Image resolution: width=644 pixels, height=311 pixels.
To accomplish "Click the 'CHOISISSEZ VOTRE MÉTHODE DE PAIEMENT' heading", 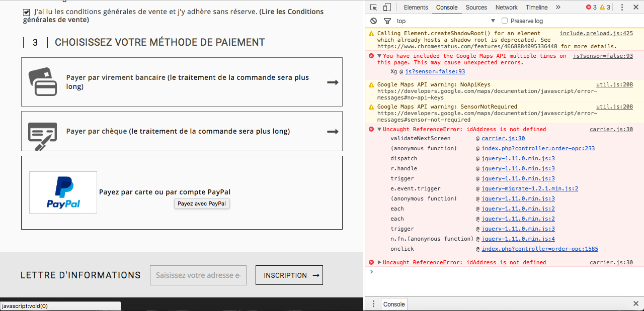I will coord(160,42).
